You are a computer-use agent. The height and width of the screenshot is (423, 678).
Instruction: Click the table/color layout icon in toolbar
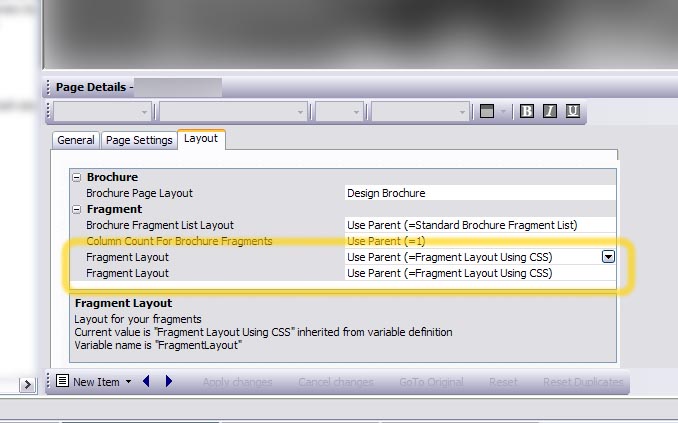487,112
